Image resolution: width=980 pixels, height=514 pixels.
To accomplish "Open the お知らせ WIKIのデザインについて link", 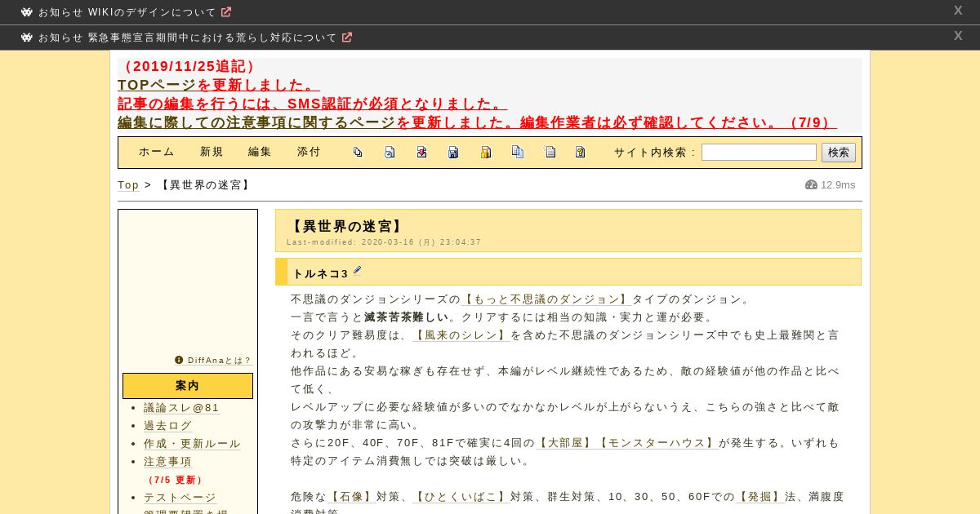I will (127, 12).
